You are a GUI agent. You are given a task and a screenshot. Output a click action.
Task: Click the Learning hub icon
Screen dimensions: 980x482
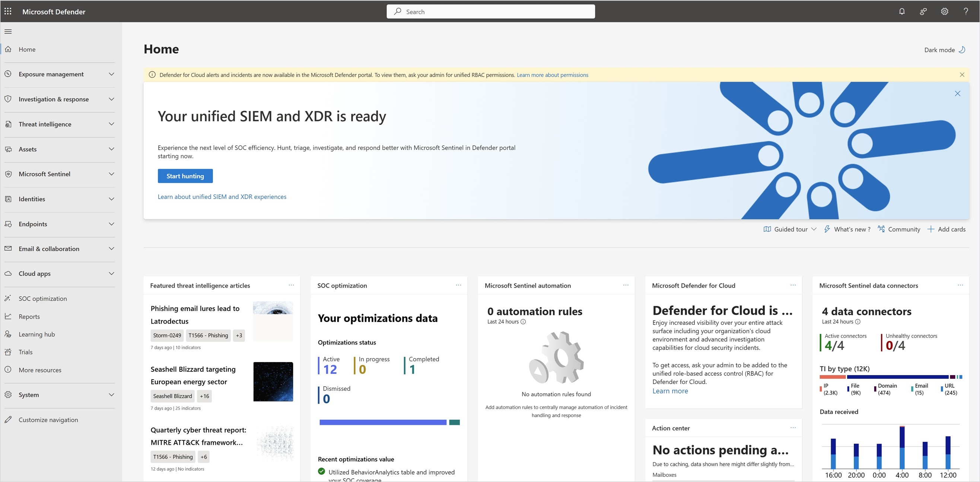coord(8,334)
